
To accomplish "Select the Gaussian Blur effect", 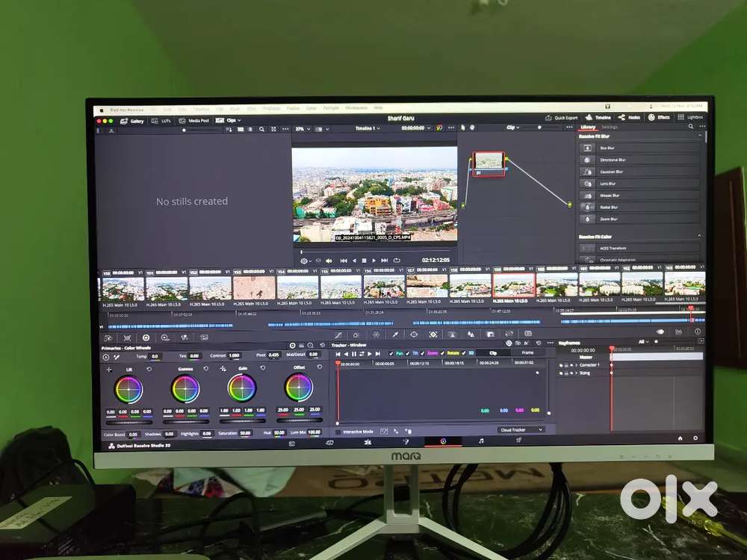I will pos(639,172).
